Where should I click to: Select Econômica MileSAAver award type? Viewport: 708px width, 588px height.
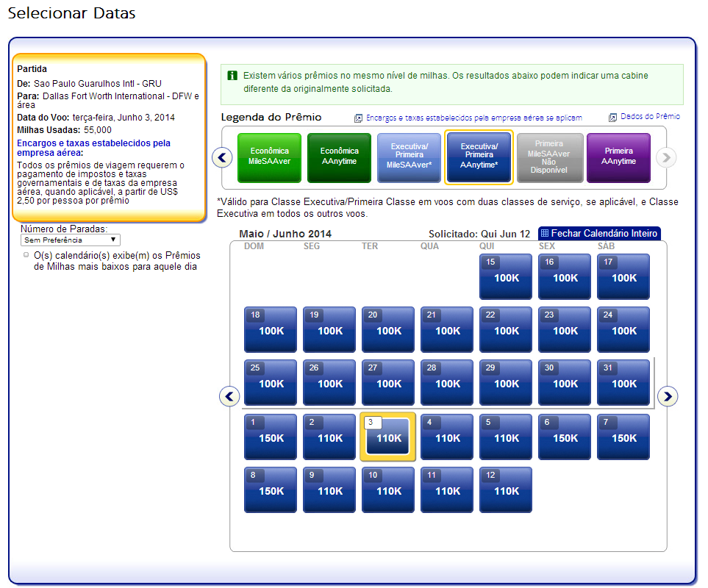[270, 157]
